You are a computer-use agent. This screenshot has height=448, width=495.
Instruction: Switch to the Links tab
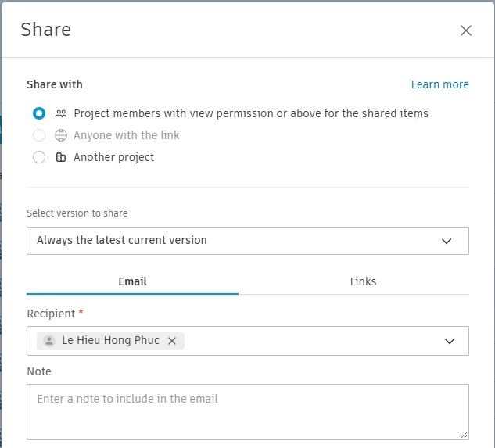click(363, 281)
